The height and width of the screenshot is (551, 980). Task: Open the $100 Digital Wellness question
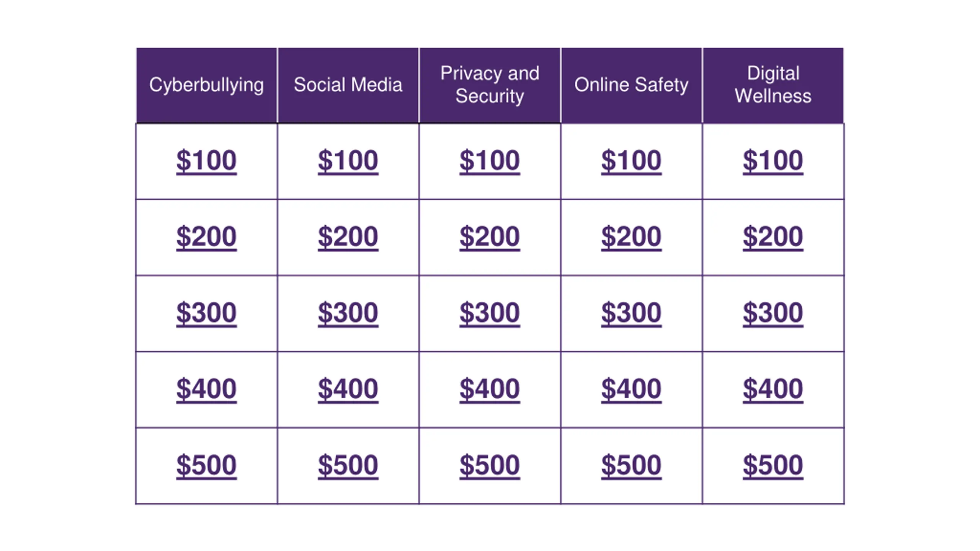click(773, 161)
